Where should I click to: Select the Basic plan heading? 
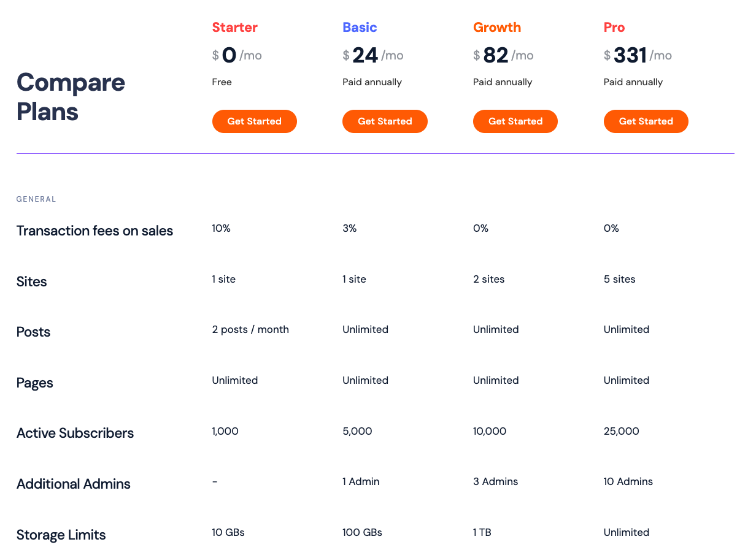(x=360, y=28)
